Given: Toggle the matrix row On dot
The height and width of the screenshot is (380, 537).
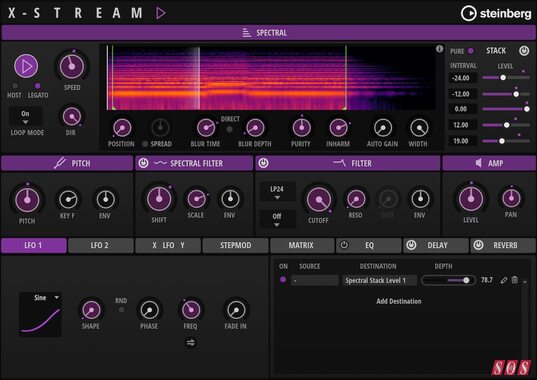Looking at the screenshot, I should click(x=283, y=280).
